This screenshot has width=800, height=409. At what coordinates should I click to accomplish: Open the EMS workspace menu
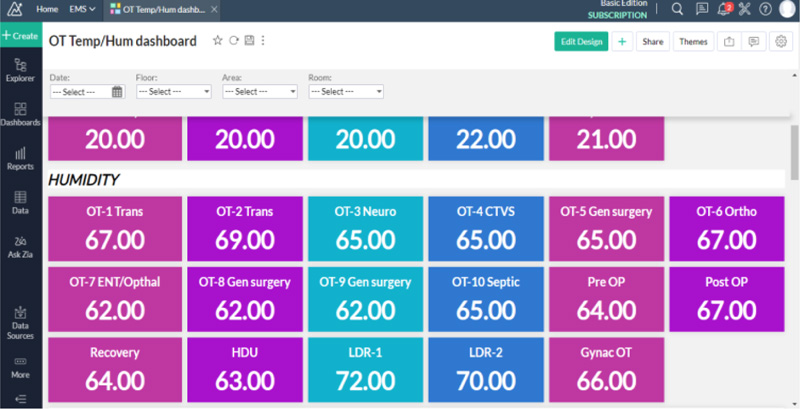tap(82, 9)
